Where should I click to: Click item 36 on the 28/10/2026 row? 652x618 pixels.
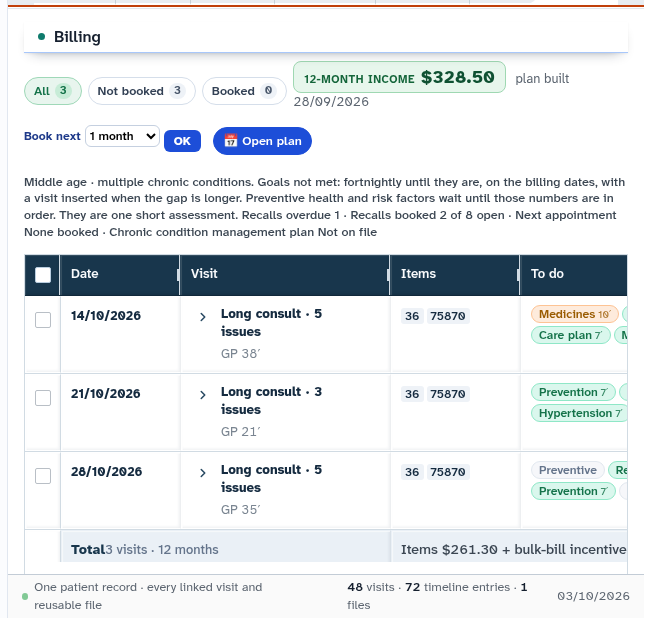pos(412,472)
